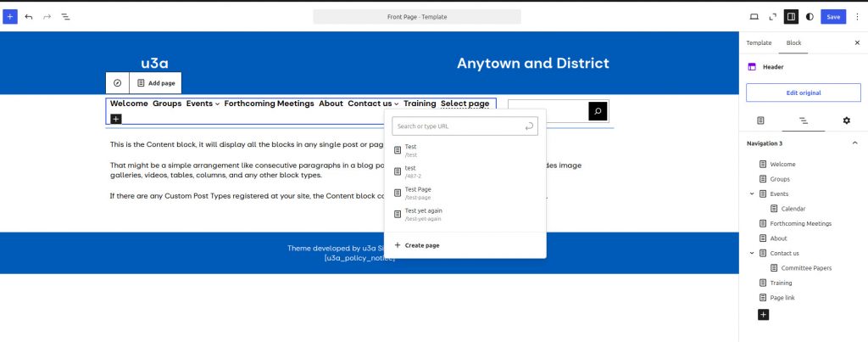Switch to the Template tab
Viewport: 868px width, 342px height.
[759, 42]
